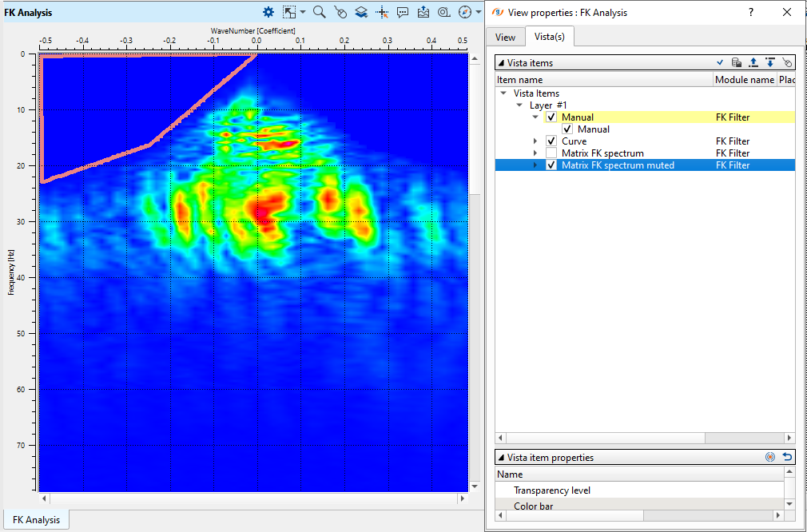Open view settings gear icon
The image size is (807, 532).
[268, 12]
